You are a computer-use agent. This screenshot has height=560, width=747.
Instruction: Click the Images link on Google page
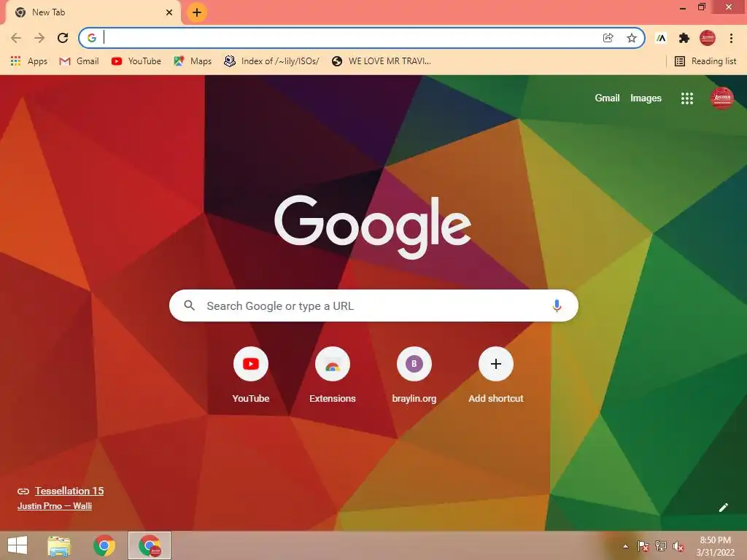point(646,98)
